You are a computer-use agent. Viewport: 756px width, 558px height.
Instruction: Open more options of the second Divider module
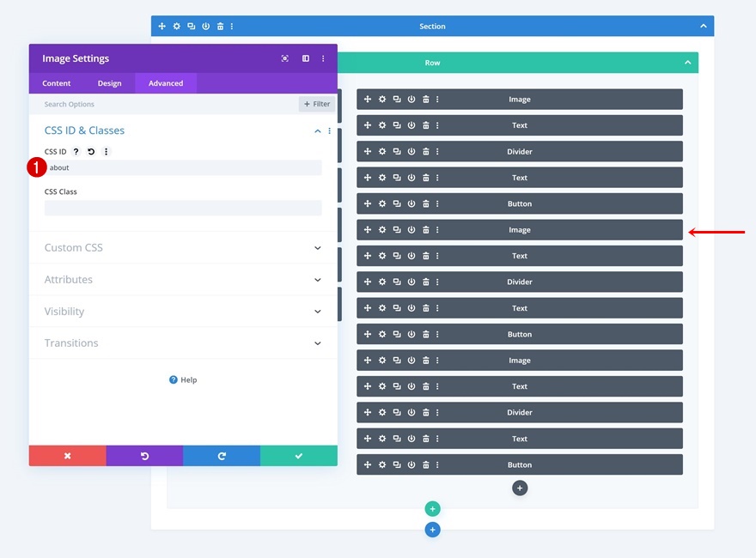pos(437,282)
